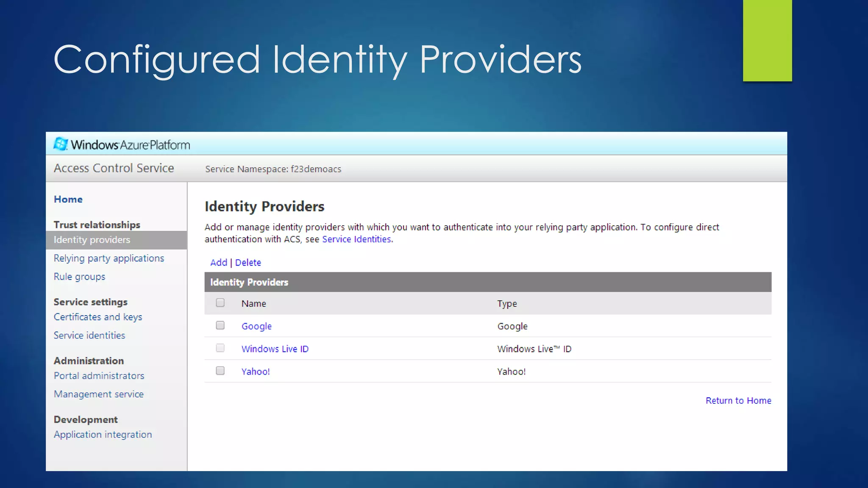868x488 pixels.
Task: Go to Management service
Action: 98,394
